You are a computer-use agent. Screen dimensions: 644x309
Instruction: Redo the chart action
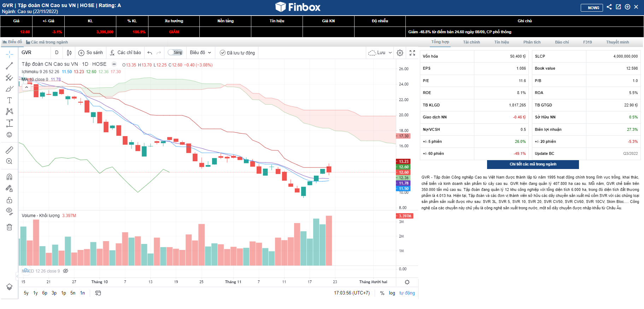[x=159, y=53]
